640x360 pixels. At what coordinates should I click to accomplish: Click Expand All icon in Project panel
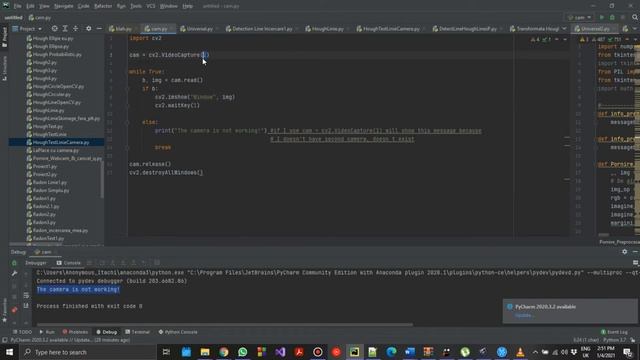pos(65,29)
